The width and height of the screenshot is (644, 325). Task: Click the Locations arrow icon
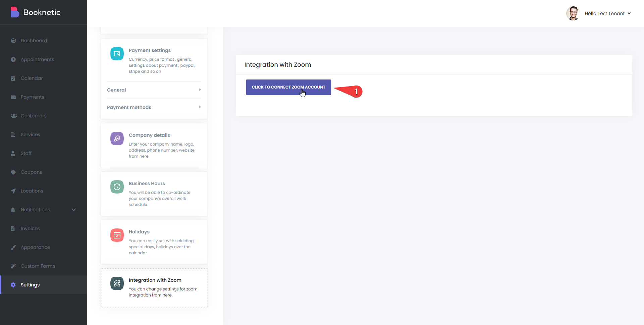tap(13, 191)
